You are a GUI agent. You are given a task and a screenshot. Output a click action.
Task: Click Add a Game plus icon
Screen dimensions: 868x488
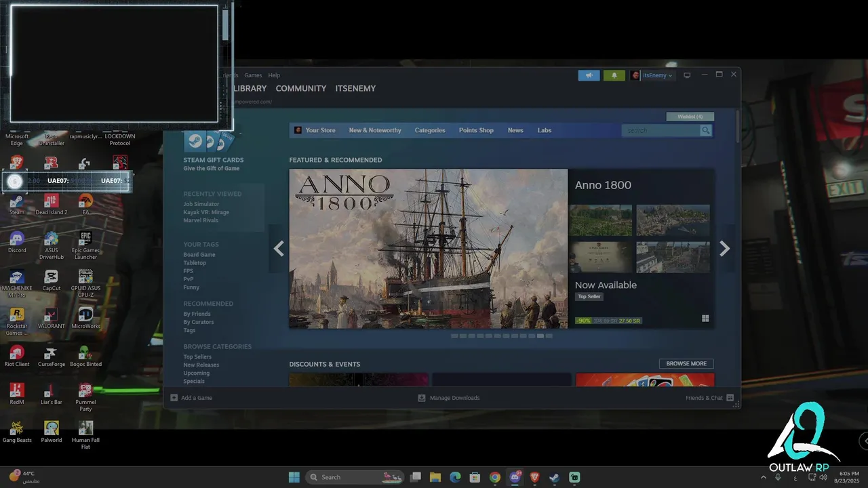pyautogui.click(x=174, y=398)
